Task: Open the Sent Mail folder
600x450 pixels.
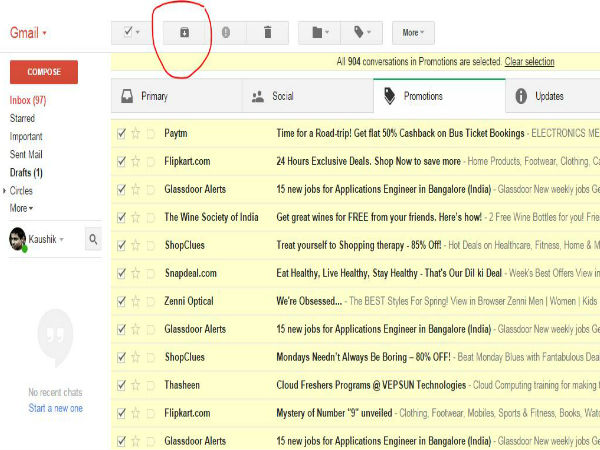Action: (26, 155)
